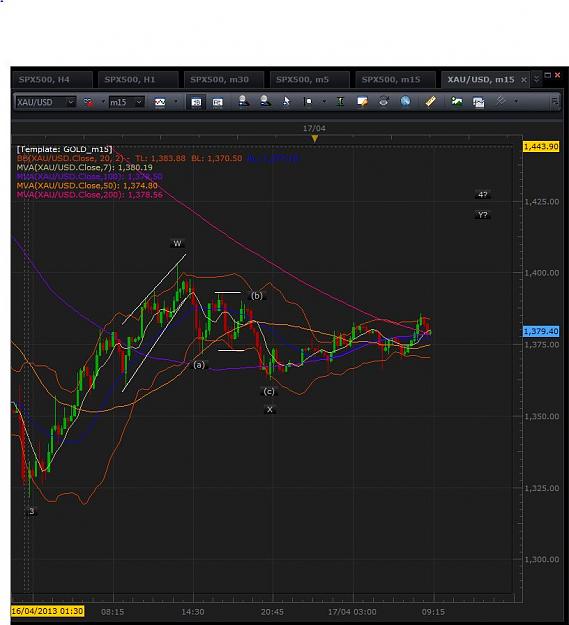The width and height of the screenshot is (569, 625).
Task: Click the 1,400.00 price axis label
Action: (542, 273)
